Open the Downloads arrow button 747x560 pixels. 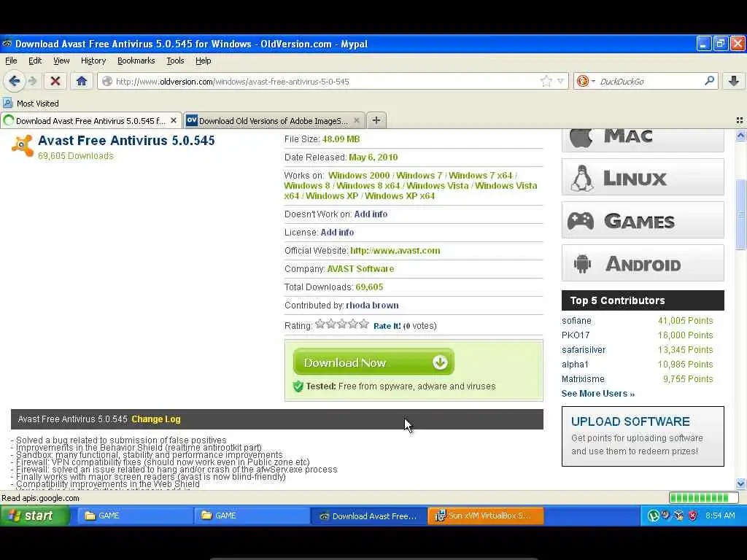tap(734, 82)
